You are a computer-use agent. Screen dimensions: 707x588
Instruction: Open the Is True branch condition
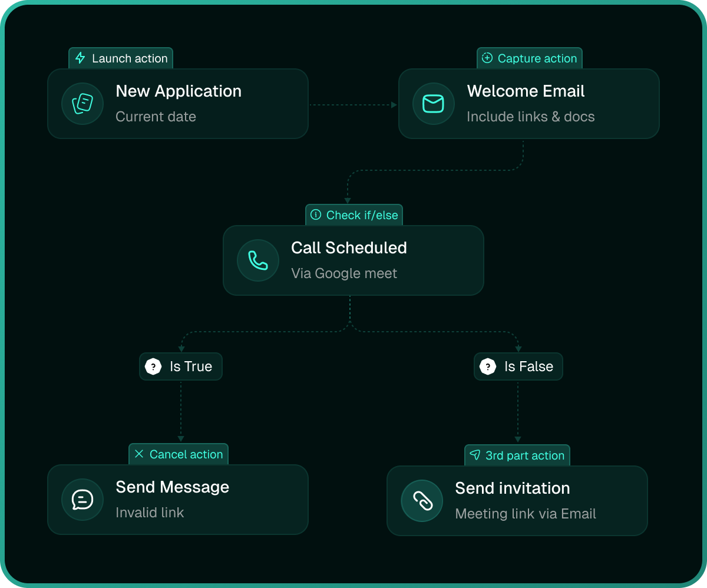[181, 366]
